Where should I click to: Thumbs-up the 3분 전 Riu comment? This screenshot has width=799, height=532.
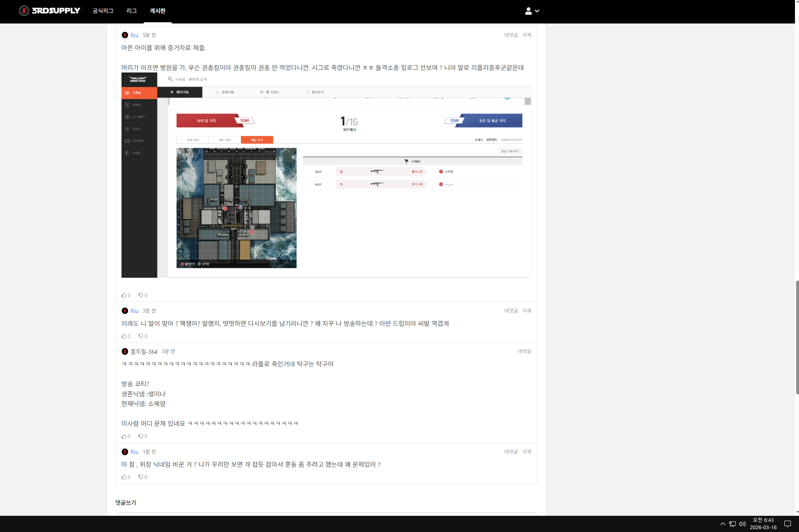click(124, 336)
